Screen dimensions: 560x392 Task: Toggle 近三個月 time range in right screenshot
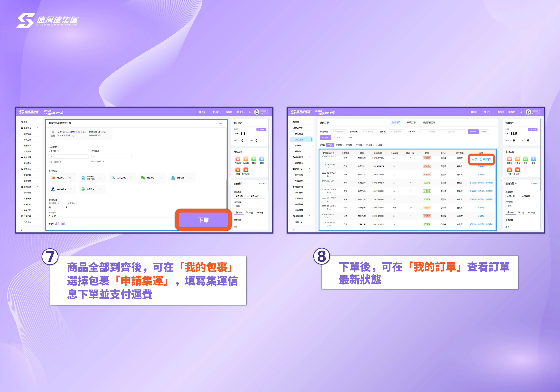484,132
